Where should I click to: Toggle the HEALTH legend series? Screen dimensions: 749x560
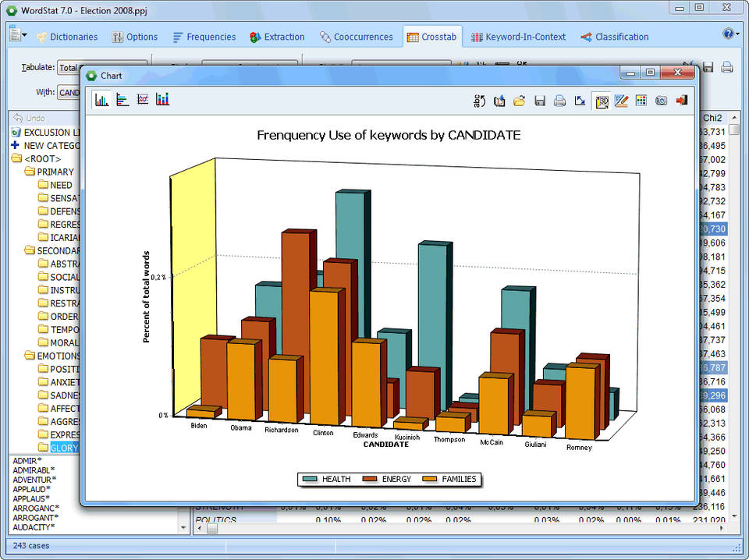[x=327, y=479]
